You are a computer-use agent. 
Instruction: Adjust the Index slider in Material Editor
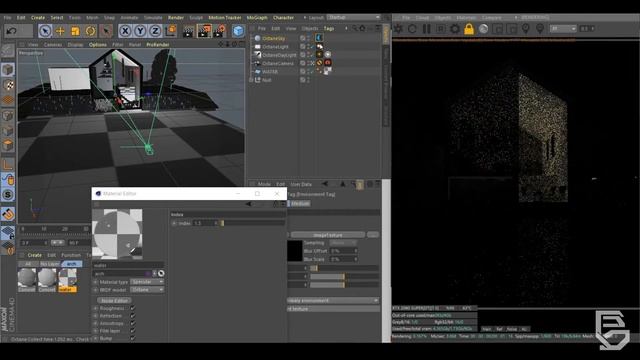pos(253,223)
